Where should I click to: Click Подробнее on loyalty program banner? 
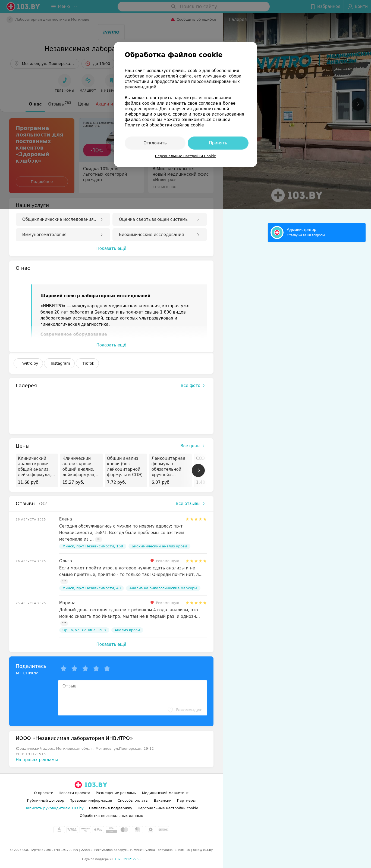point(42,182)
